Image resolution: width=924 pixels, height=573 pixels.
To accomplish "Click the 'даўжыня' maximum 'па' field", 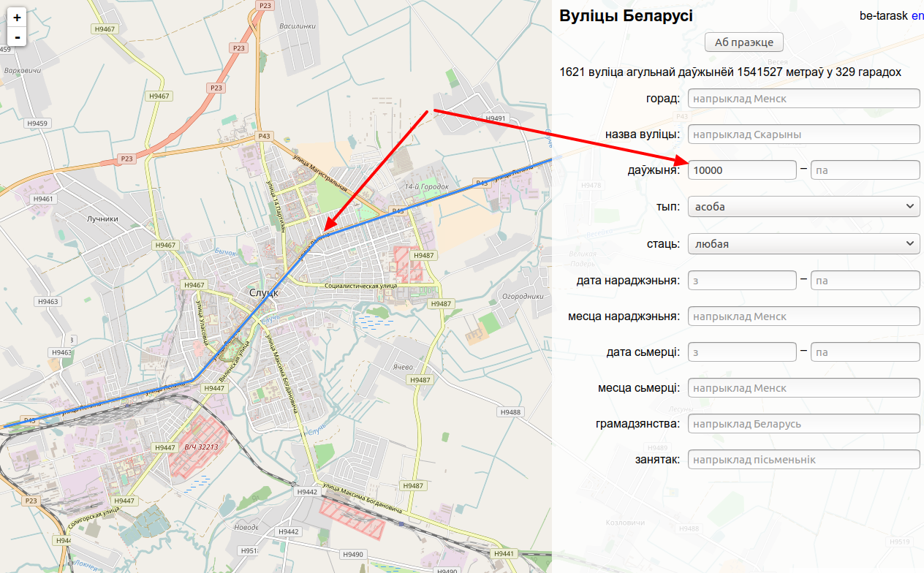I will (x=865, y=170).
